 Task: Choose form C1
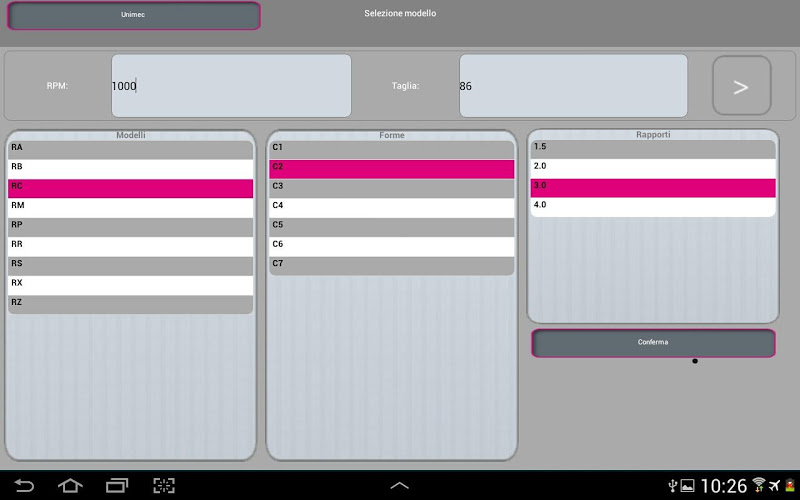[392, 149]
